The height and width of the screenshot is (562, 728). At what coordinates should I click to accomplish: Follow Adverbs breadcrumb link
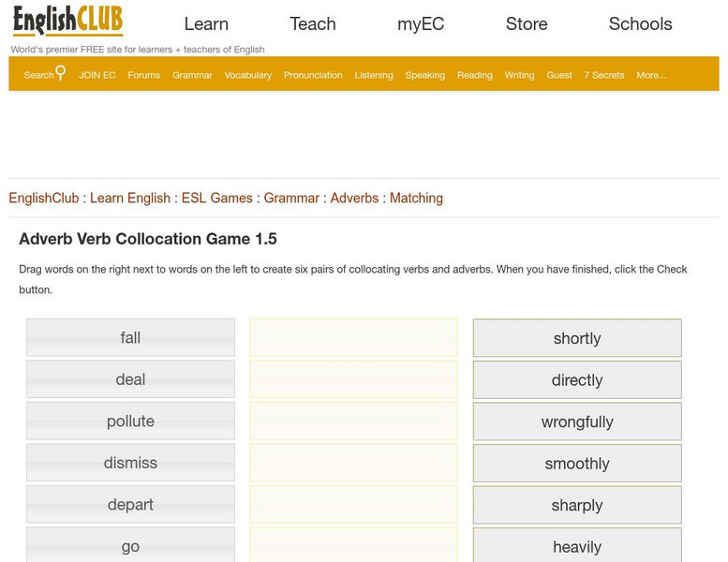coord(354,199)
